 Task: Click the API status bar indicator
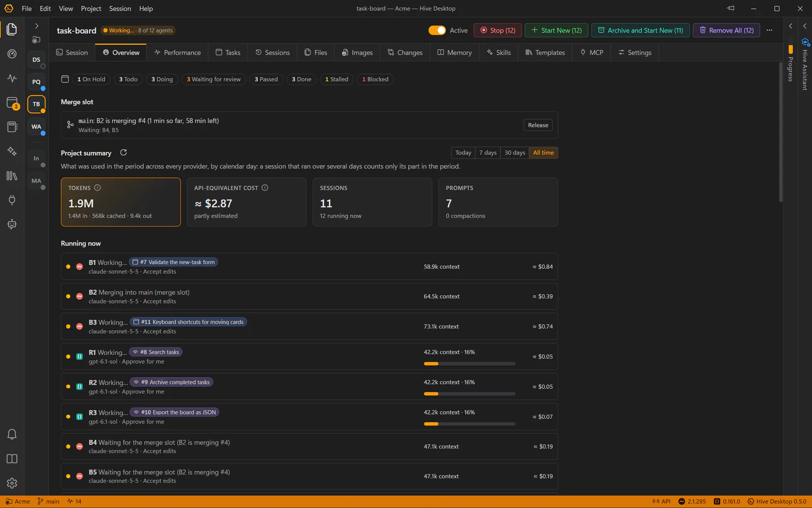click(661, 501)
